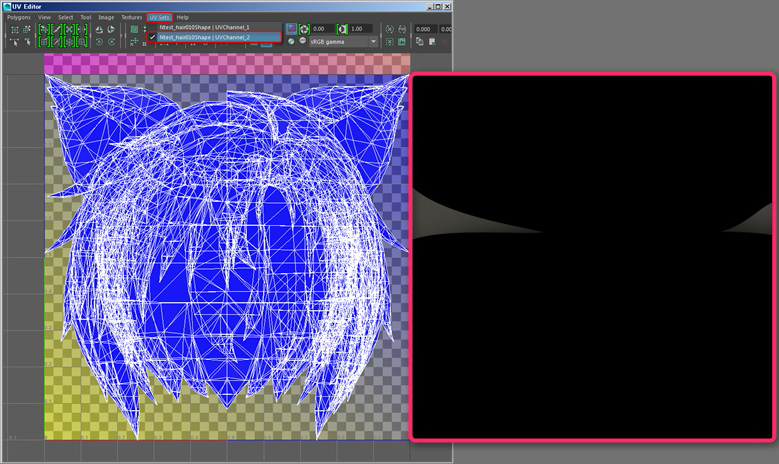The height and width of the screenshot is (464, 779).
Task: Click the U coordinate field showing 0.000
Action: coord(424,29)
